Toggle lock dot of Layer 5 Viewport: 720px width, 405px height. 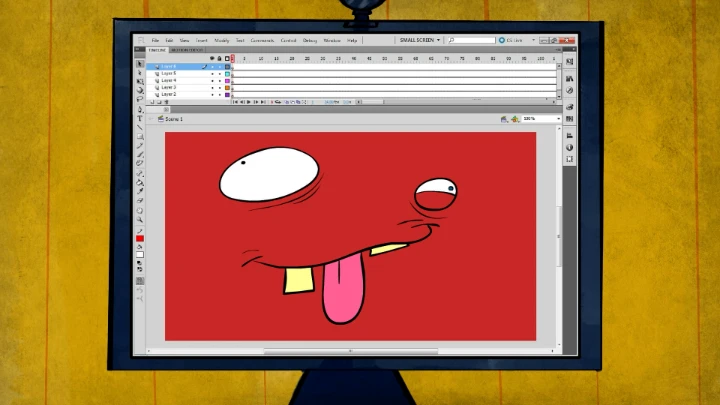click(x=219, y=73)
